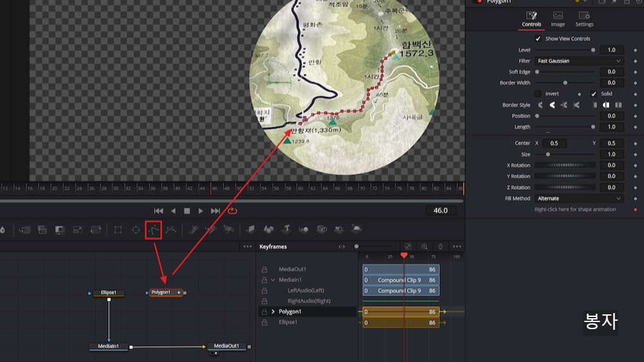Switch to the Controls tab
Viewport: 644px width, 362px height.
point(531,19)
